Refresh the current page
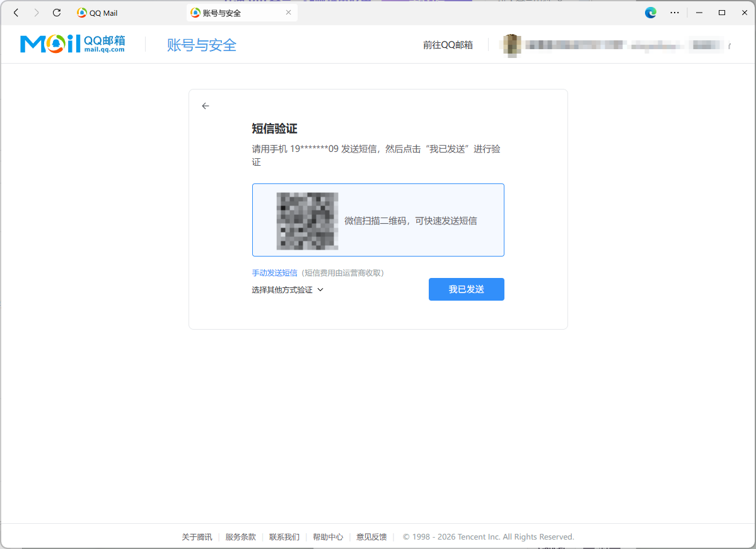This screenshot has height=549, width=756. coord(56,13)
